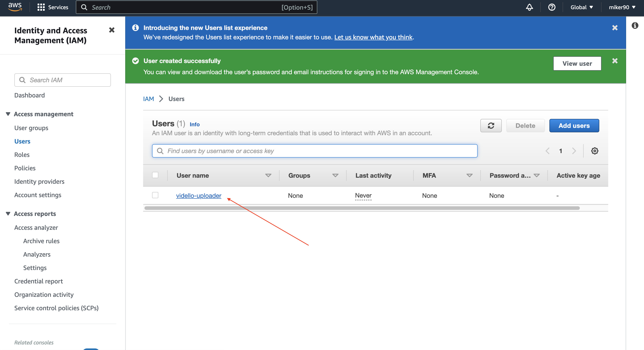Open the Info link beside Users
Viewport: 644px width, 350px height.
pyautogui.click(x=195, y=124)
